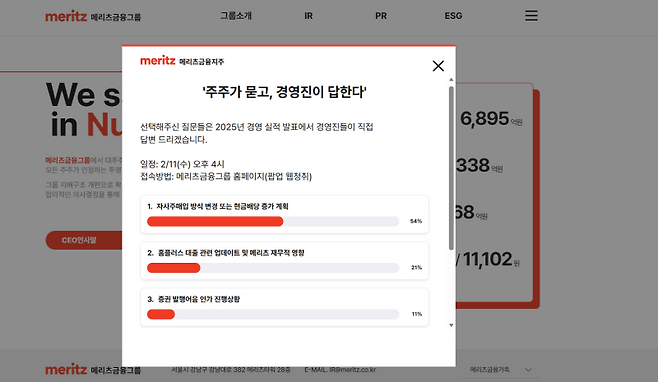The height and width of the screenshot is (382, 658).
Task: Click the 11% label
Action: coord(417,314)
